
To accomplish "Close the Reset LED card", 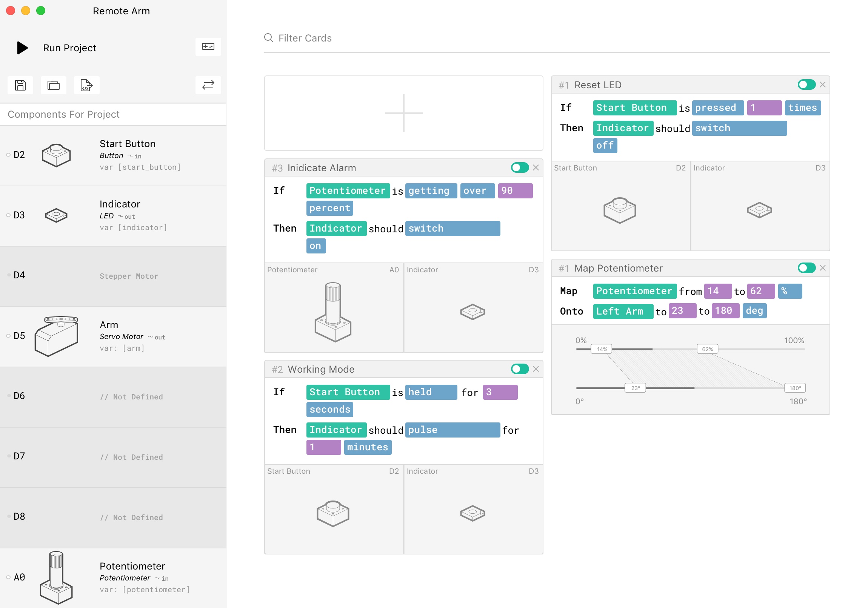I will [x=823, y=84].
